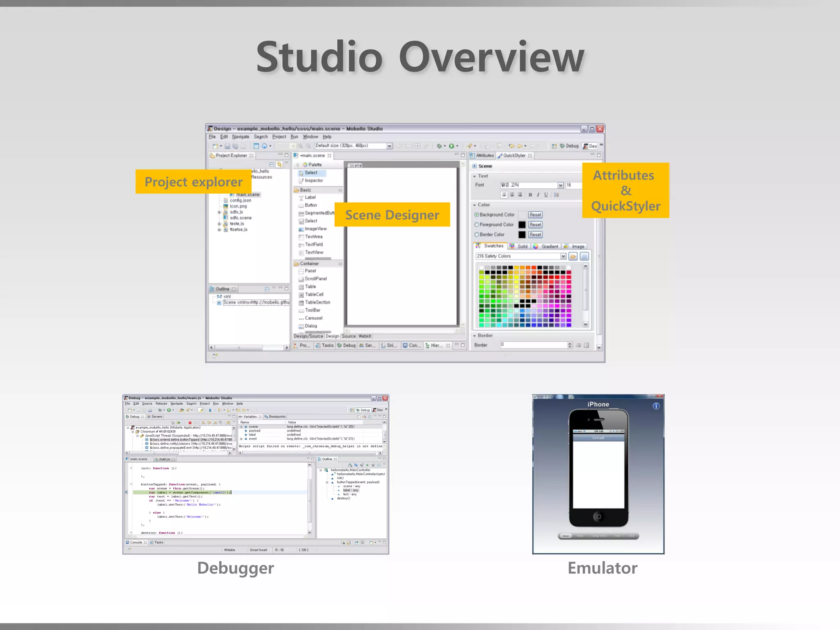Open the Default size dropdown

389,146
